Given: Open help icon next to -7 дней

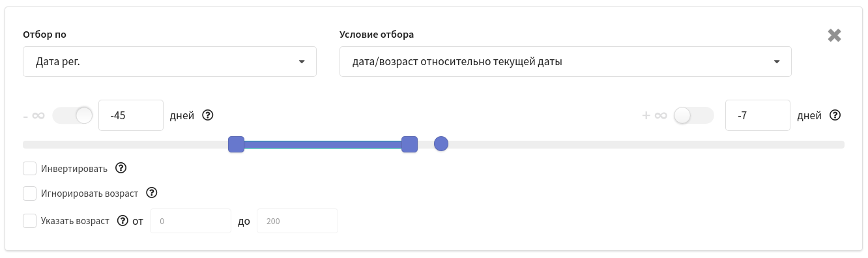Looking at the screenshot, I should (835, 115).
